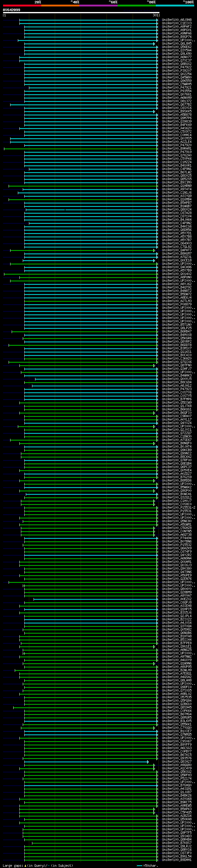Click hit label UniRef100_Q3Y5A4
This screenshot has height=868, width=197.
[177, 50]
